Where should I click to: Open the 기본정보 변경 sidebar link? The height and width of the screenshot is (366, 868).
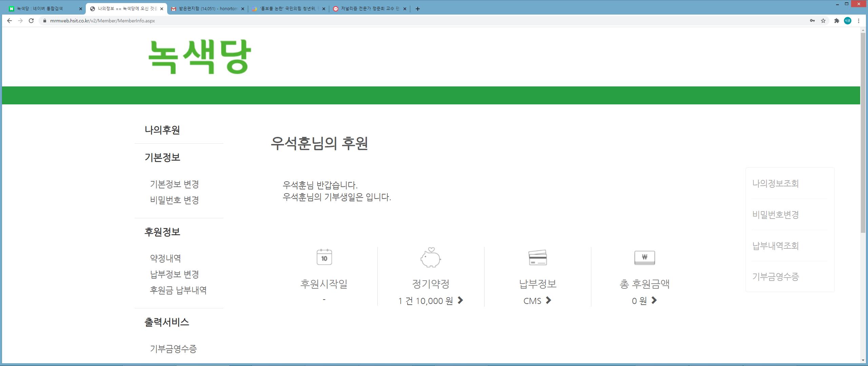[174, 184]
